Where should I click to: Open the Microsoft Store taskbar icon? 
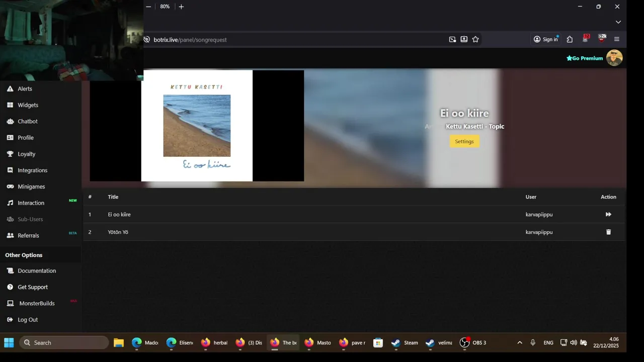click(x=378, y=343)
